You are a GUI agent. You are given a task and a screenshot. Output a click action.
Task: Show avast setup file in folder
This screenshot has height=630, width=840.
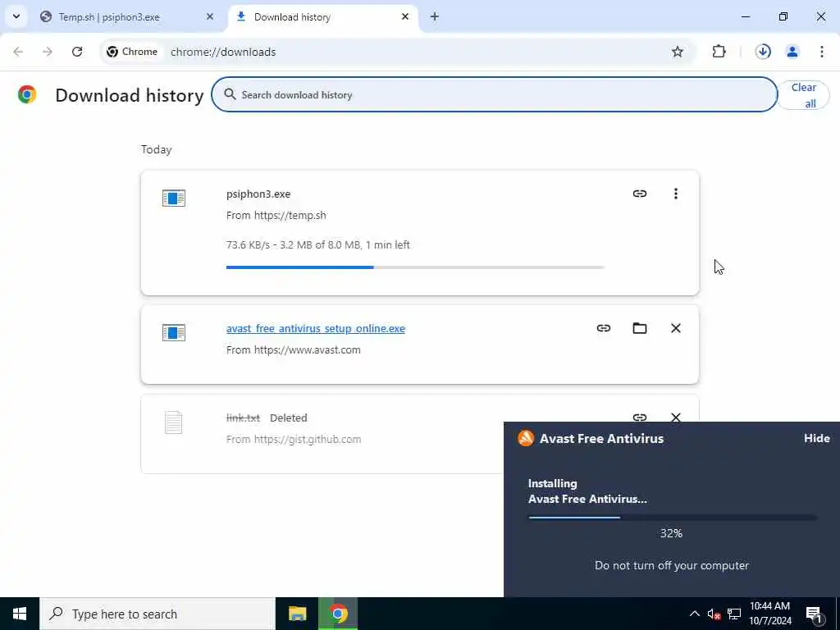click(x=640, y=328)
